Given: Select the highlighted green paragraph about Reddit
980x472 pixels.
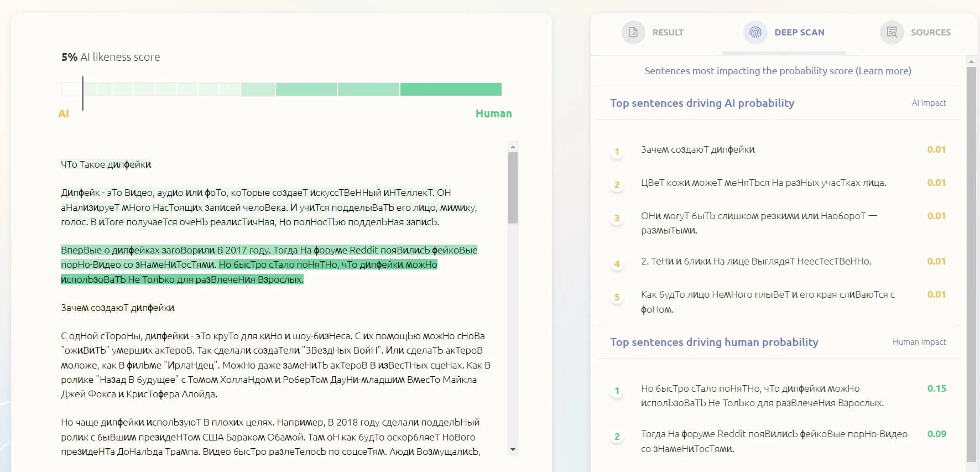Looking at the screenshot, I should tap(269, 264).
